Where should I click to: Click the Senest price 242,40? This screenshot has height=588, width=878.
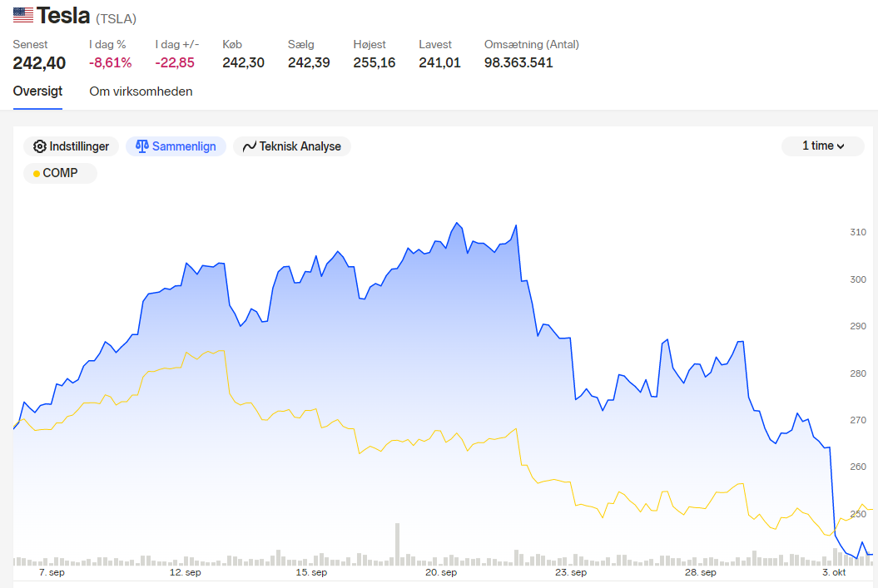(x=39, y=63)
